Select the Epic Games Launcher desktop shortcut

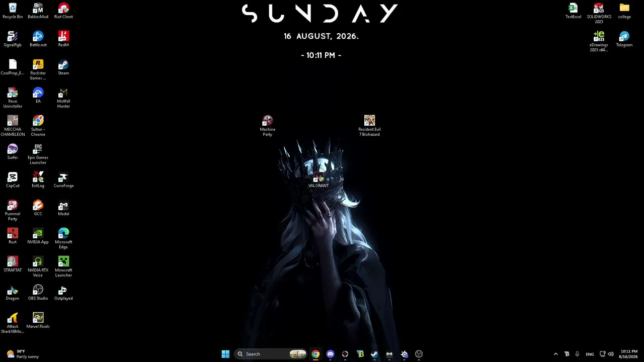(x=38, y=154)
